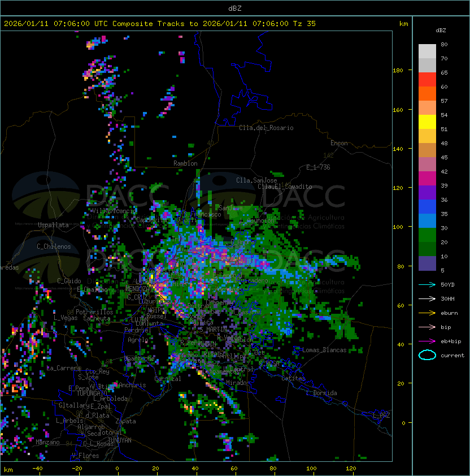Click the 'Clla.del_Rosario' map label

tap(266, 128)
